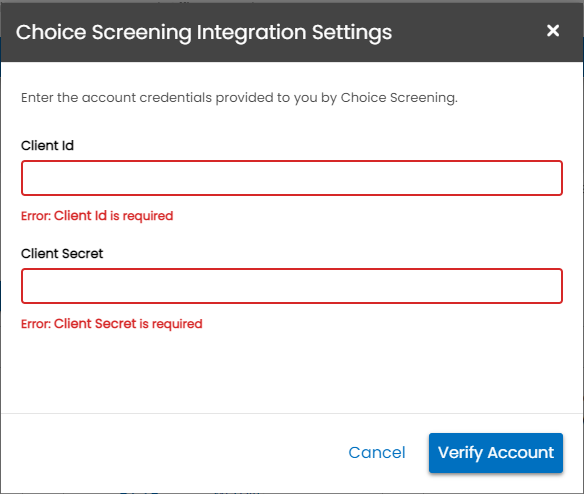Place cursor in red-outlined Client Id box
Image resolution: width=584 pixels, height=494 pixels.
[x=292, y=178]
